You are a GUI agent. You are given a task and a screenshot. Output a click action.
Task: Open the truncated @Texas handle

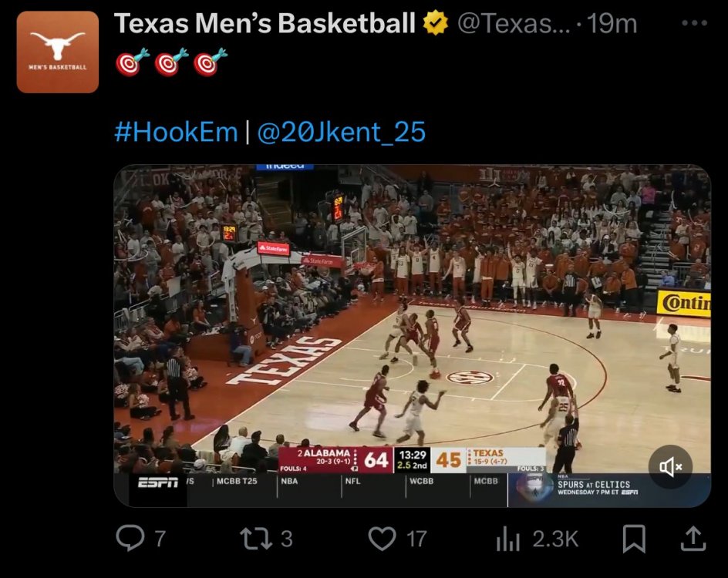pos(514,24)
